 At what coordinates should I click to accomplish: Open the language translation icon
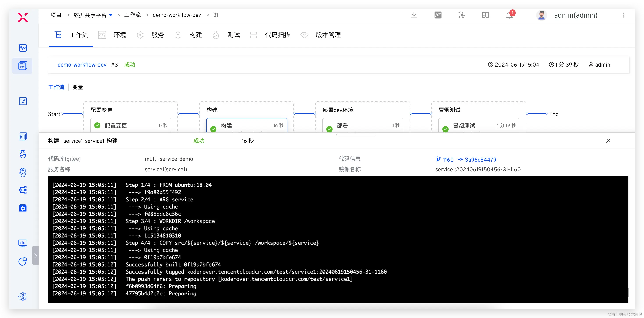[x=438, y=15]
